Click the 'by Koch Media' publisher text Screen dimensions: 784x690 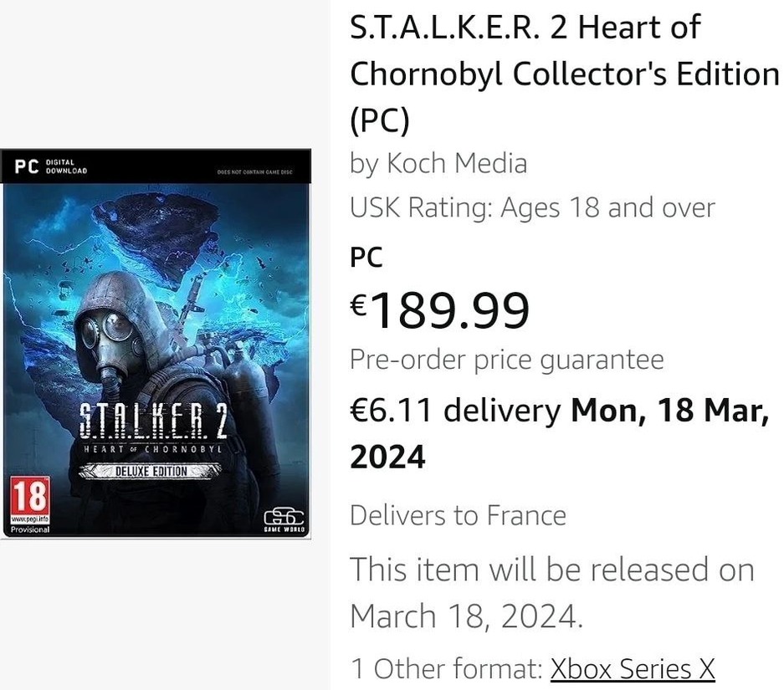(438, 163)
